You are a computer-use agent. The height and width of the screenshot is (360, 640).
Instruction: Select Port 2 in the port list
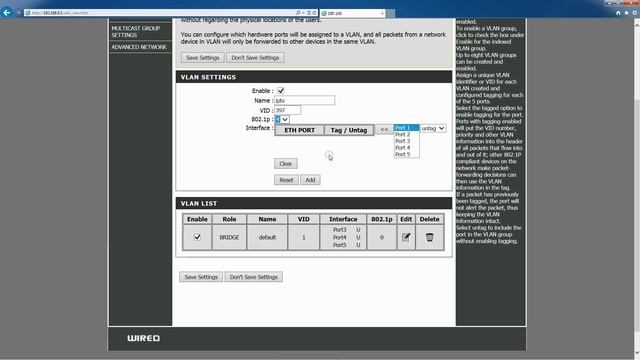click(x=406, y=134)
